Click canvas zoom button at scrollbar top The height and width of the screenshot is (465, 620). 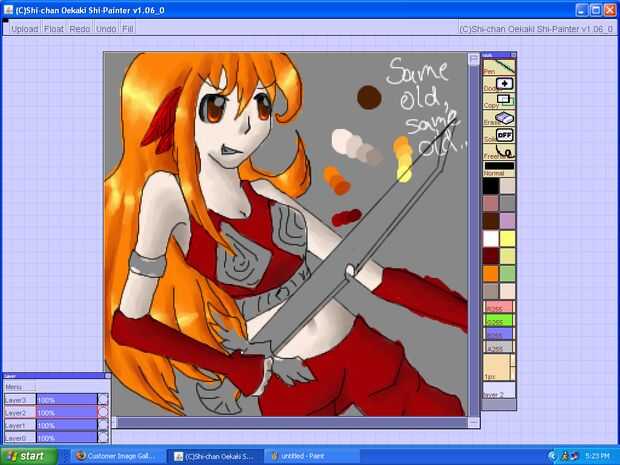pyautogui.click(x=474, y=59)
